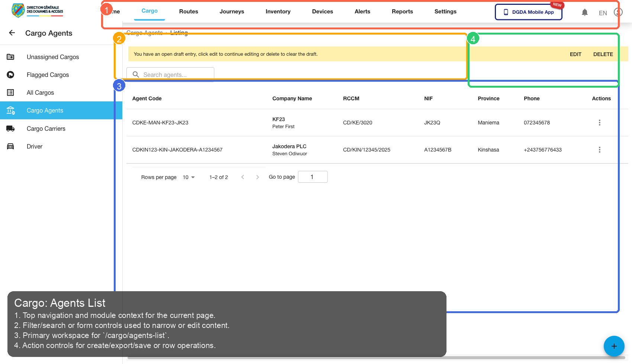Click the Cargo Carriers truck icon
Viewport: 632px width, 364px height.
[x=10, y=129]
